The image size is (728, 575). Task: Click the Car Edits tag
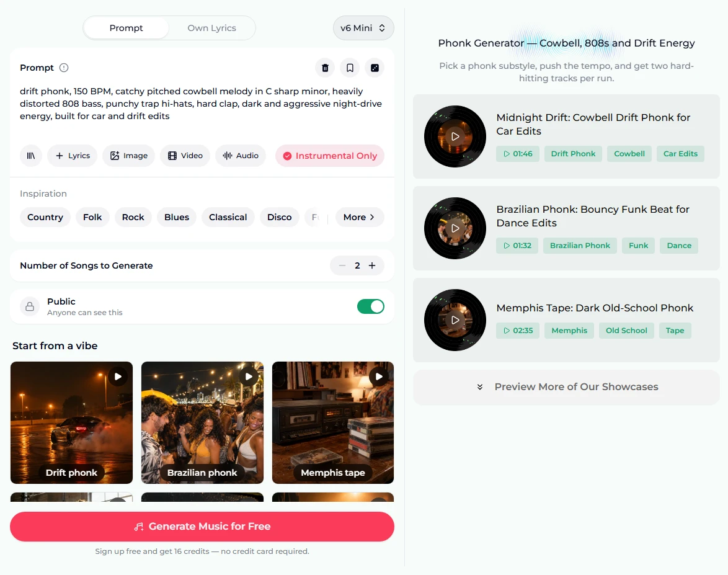point(680,154)
